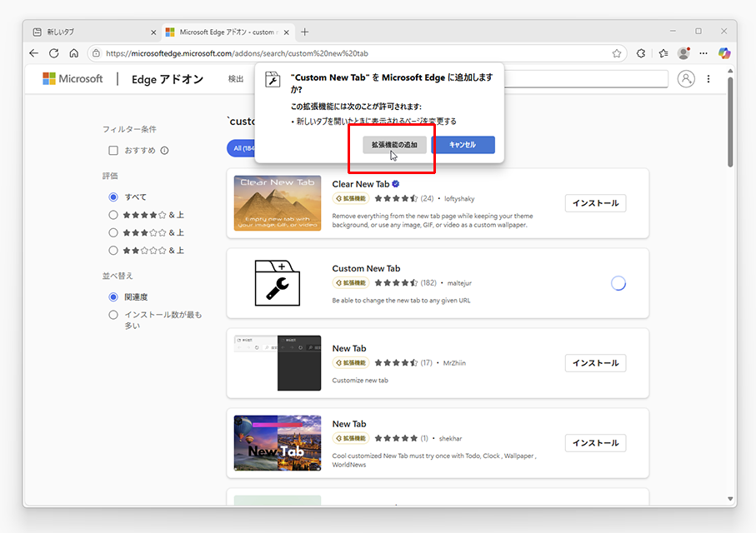Open the MrZhiin New Tab browser thumbnail

coord(278,363)
